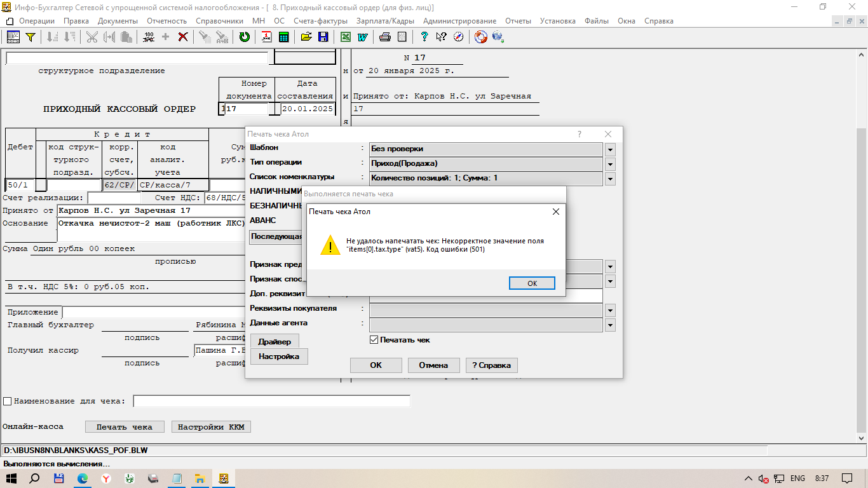
Task: Click the red X delete toolbar icon
Action: click(x=182, y=37)
